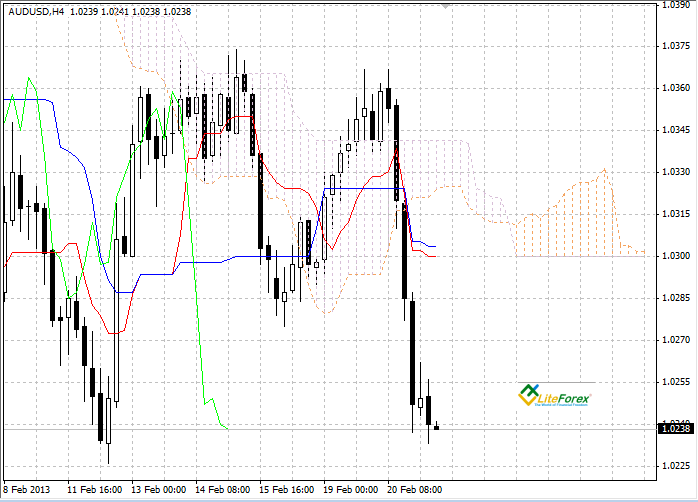The height and width of the screenshot is (502, 698).
Task: Click the red Tenkan-sen line end
Action: click(x=435, y=256)
